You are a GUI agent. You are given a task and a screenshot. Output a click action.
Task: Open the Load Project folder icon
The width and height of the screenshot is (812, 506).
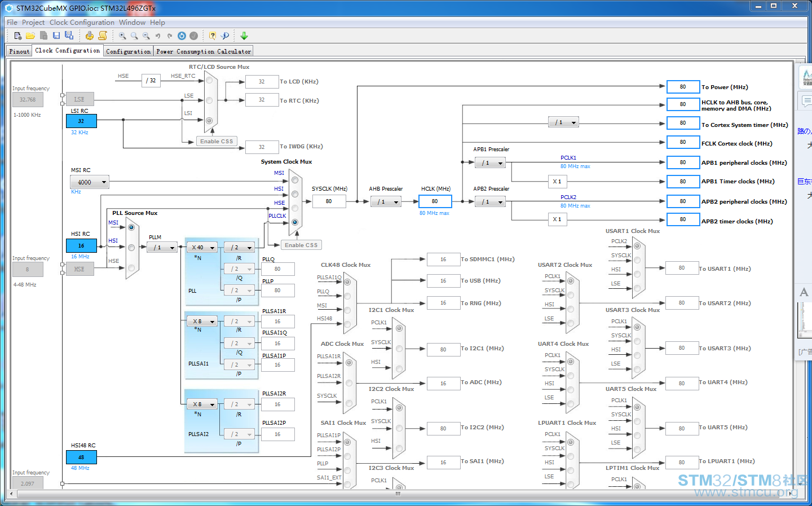[30, 36]
